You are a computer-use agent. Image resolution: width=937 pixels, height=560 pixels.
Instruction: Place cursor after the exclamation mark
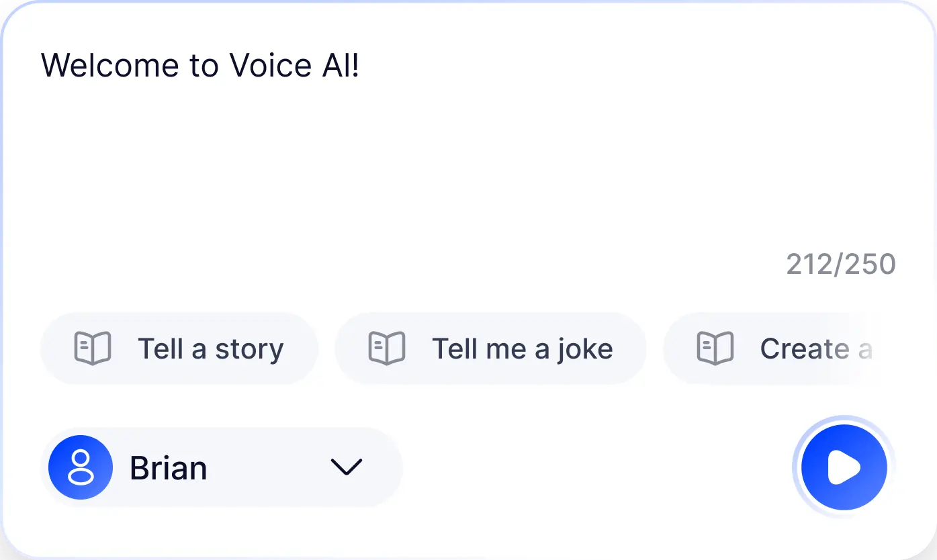[361, 66]
